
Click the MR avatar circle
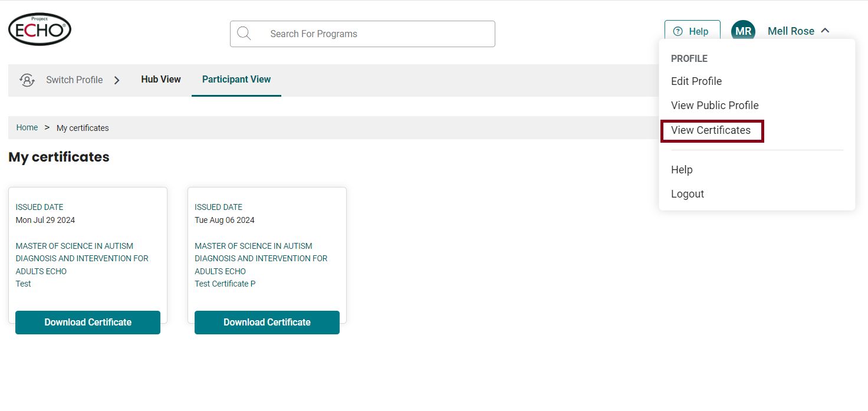(x=743, y=31)
